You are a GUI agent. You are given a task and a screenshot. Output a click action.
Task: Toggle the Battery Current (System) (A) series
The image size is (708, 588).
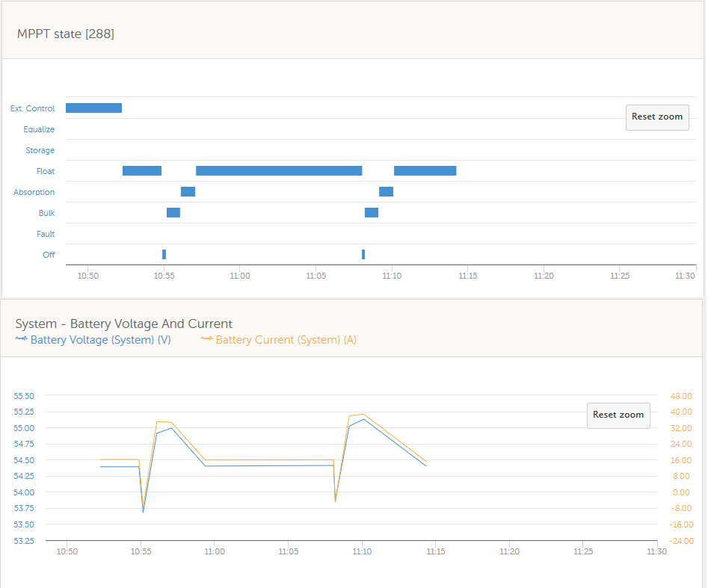coord(286,340)
